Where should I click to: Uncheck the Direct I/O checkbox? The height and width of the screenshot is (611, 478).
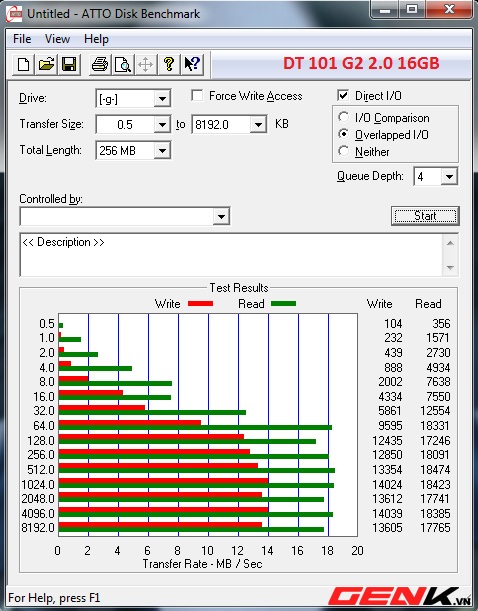(343, 95)
